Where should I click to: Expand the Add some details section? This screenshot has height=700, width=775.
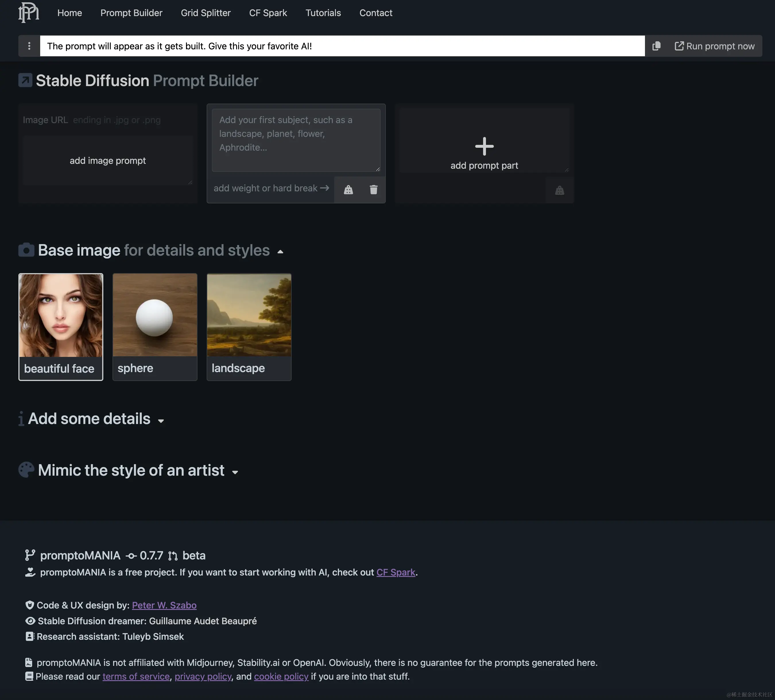tap(161, 421)
